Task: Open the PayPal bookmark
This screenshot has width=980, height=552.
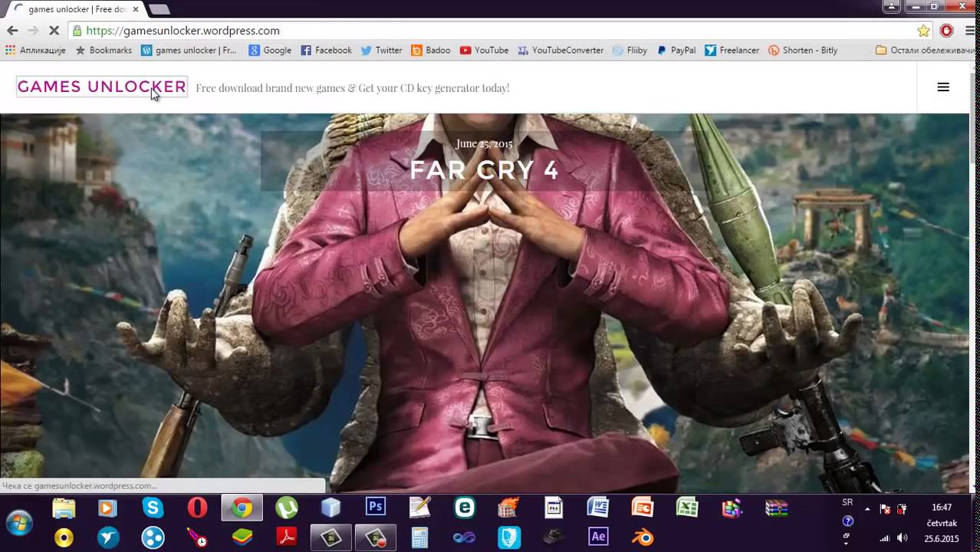Action: 676,51
